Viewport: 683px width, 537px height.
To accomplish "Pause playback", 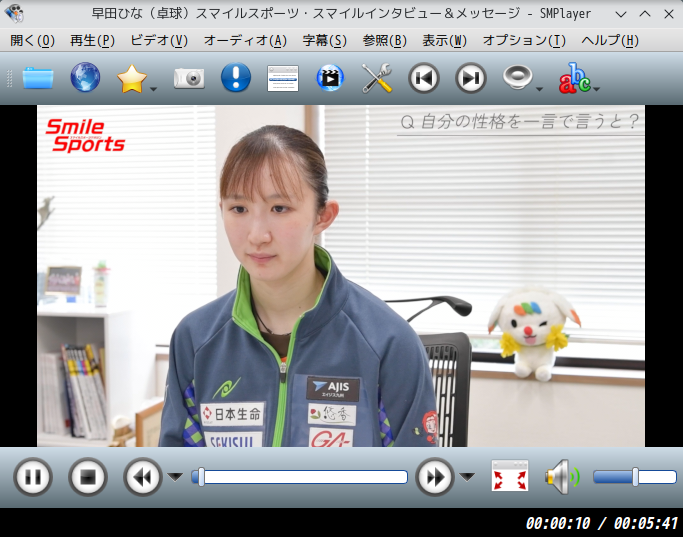I will (33, 477).
